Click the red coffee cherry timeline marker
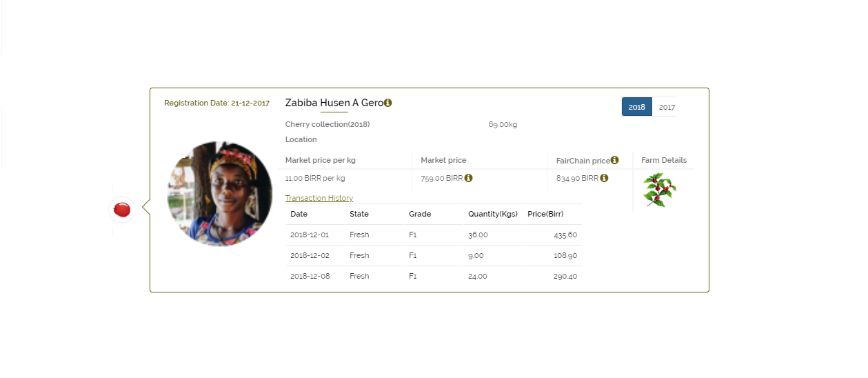868x378 pixels. point(122,209)
